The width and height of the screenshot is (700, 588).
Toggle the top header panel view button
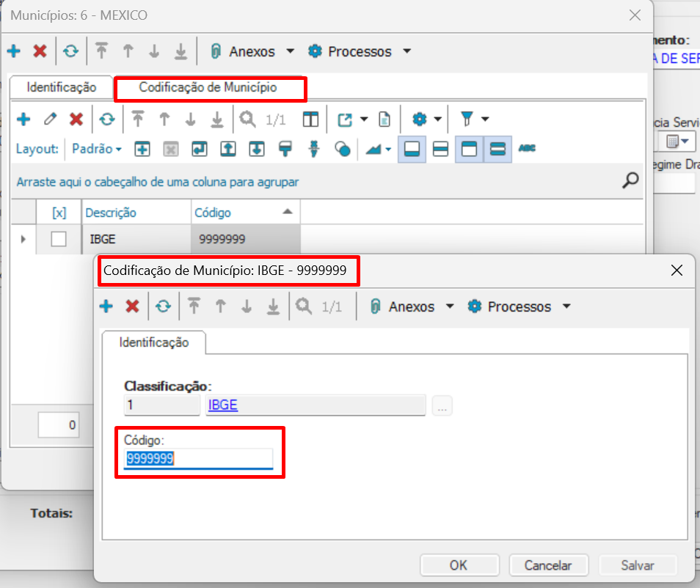point(469,149)
